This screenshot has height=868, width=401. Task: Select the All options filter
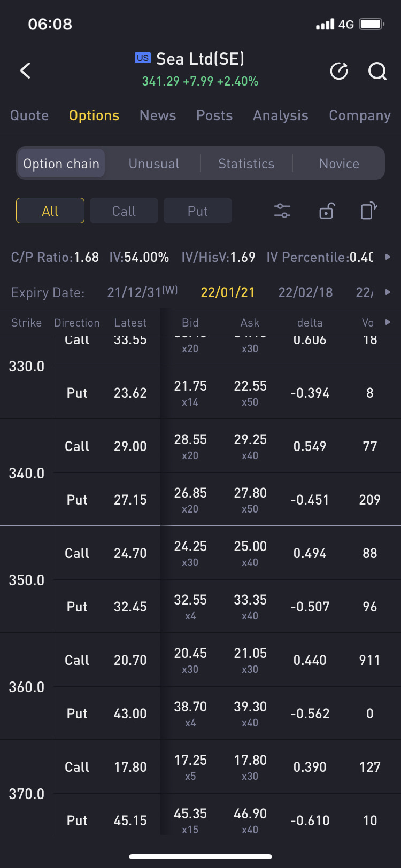(50, 211)
